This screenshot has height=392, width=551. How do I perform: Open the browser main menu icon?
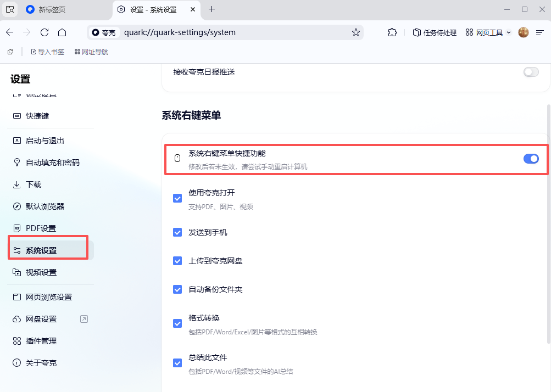coord(540,32)
